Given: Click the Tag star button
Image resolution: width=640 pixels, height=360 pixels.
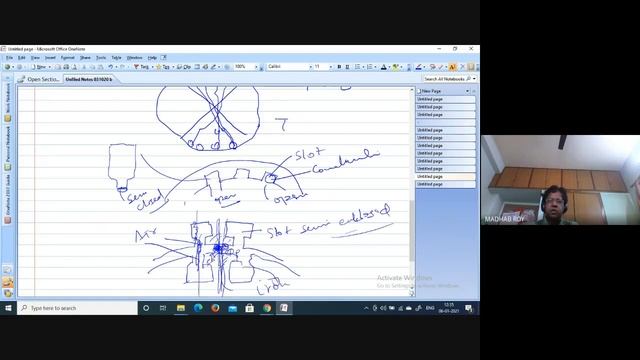Looking at the screenshot, I should (x=162, y=67).
